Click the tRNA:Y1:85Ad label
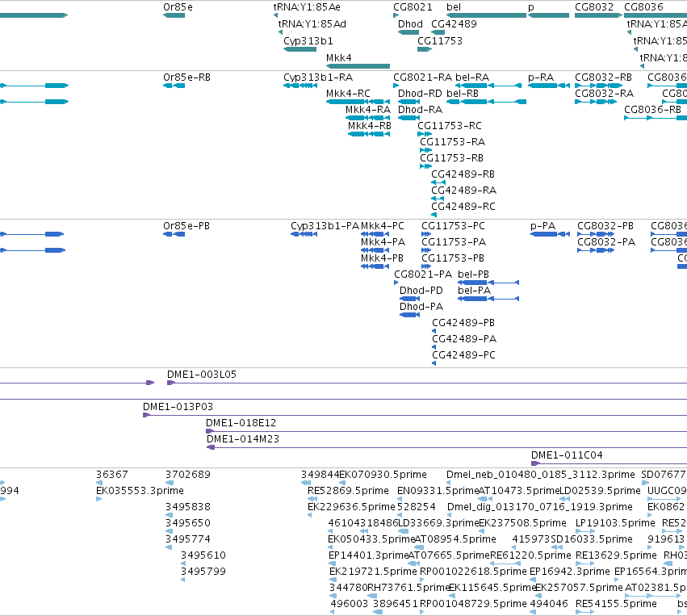 point(312,24)
